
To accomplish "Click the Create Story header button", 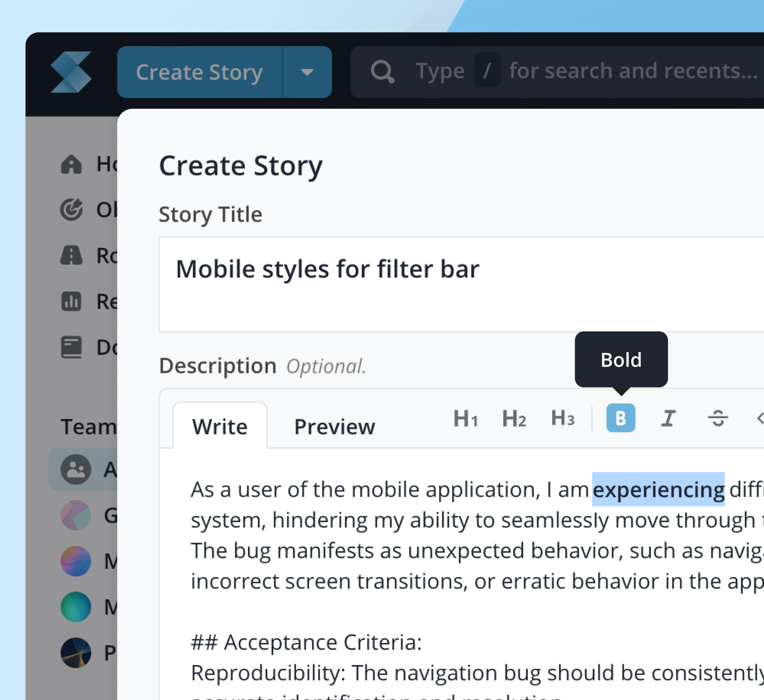I will (x=199, y=72).
